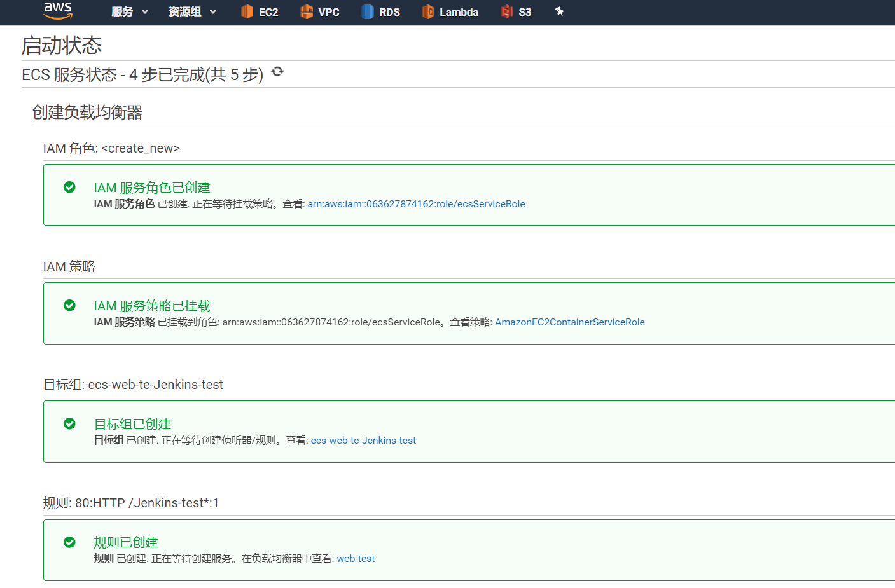
Task: Click the AWS logo to return home
Action: click(x=57, y=11)
